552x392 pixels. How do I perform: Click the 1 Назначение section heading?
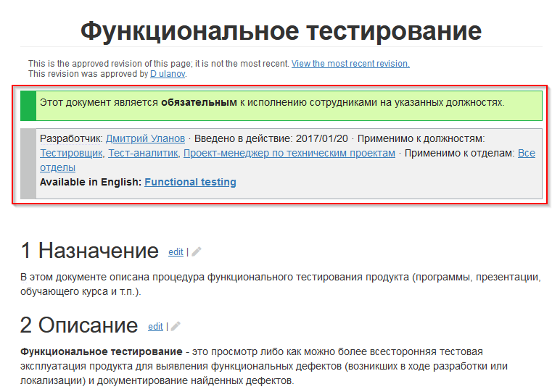tap(89, 251)
